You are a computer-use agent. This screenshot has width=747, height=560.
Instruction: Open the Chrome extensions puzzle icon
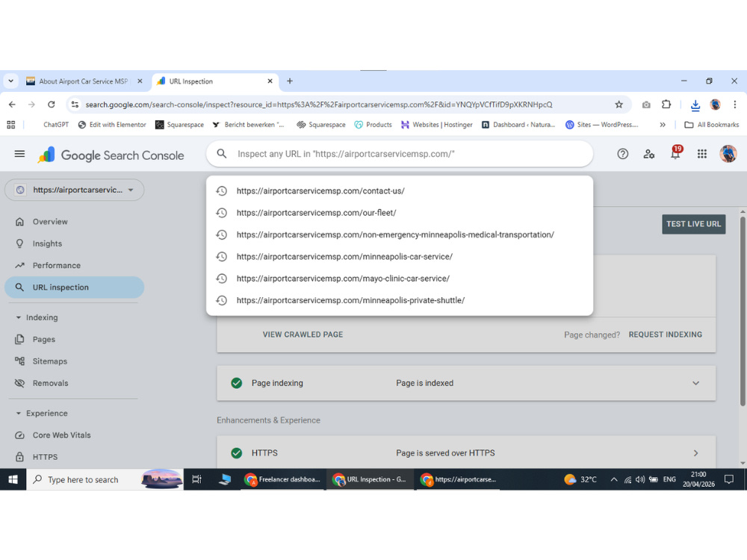pos(666,105)
